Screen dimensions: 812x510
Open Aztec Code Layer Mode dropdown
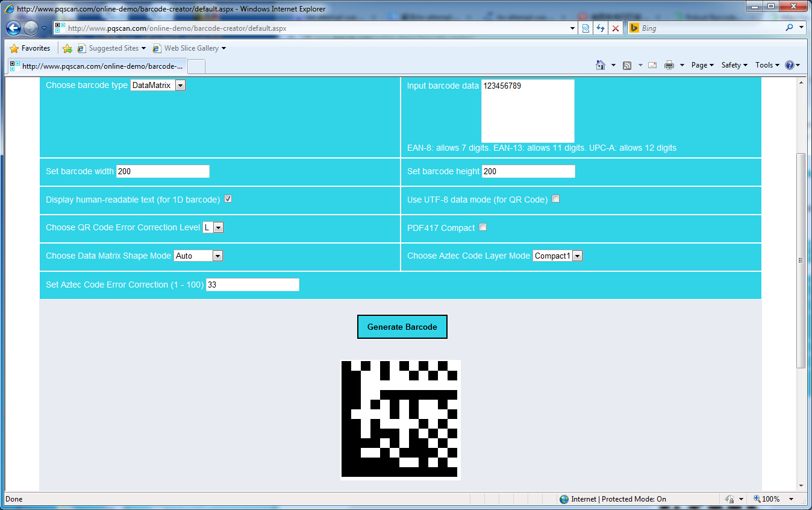tap(558, 256)
